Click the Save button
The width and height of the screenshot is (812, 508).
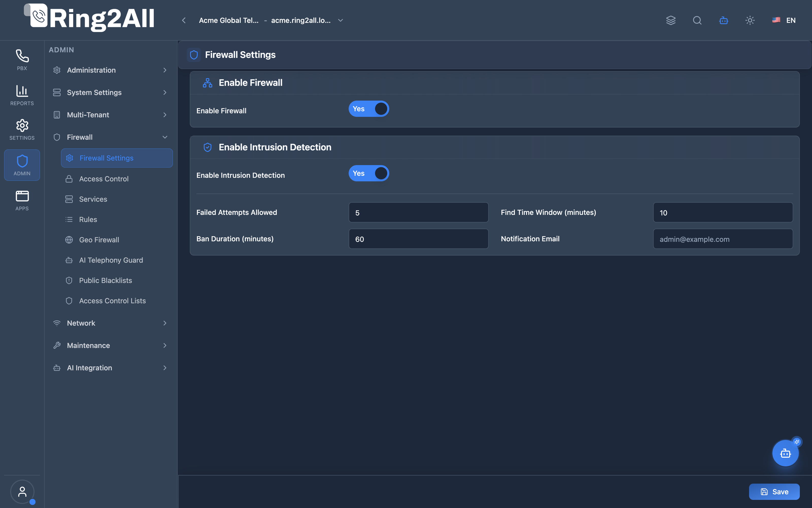(x=774, y=492)
